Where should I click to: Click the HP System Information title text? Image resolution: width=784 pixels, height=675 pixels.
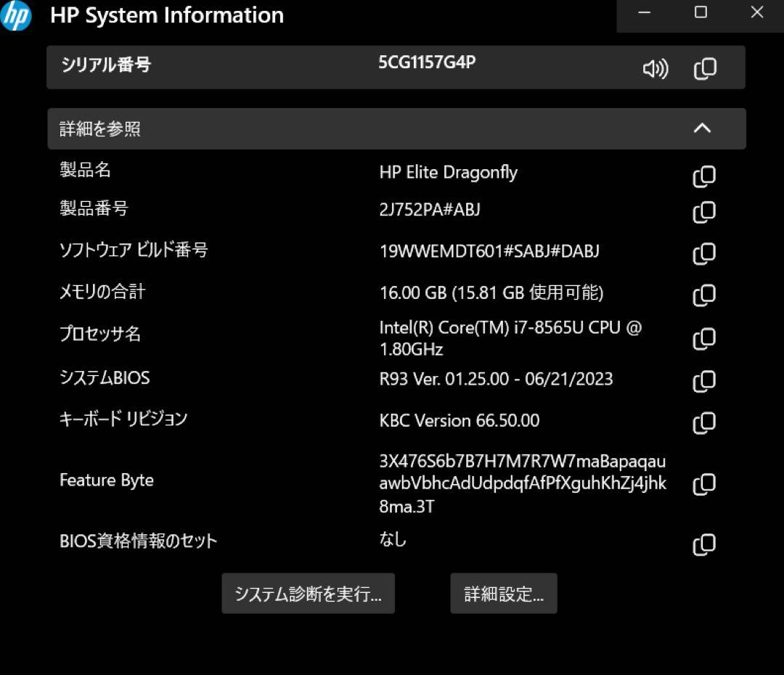click(x=167, y=15)
